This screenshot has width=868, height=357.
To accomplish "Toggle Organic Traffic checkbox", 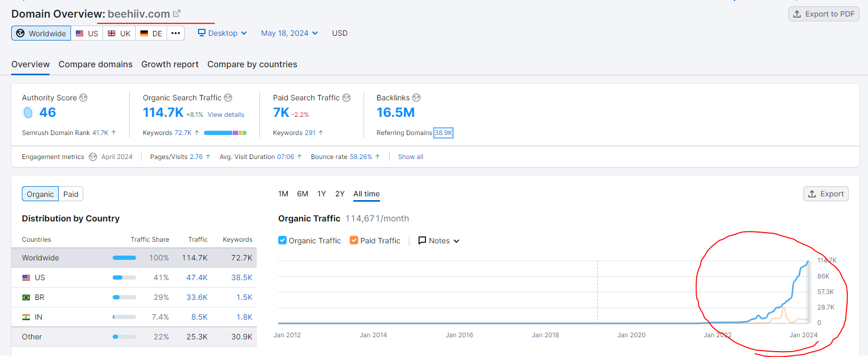I will click(282, 240).
